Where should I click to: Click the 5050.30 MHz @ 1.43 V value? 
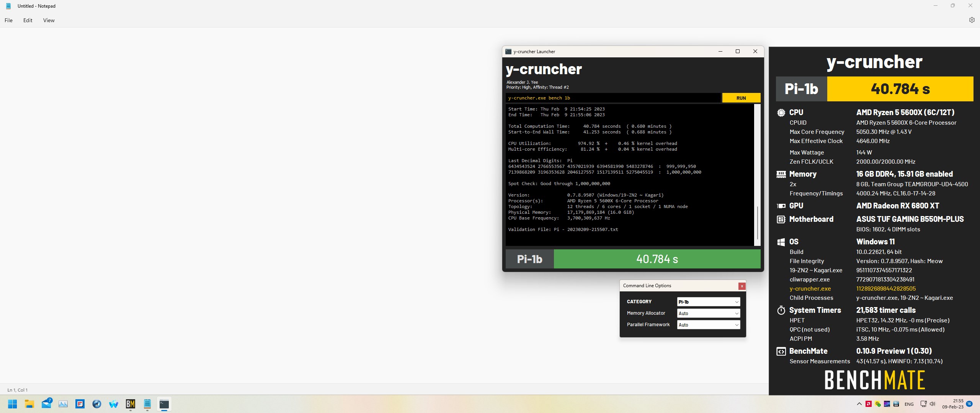point(884,132)
